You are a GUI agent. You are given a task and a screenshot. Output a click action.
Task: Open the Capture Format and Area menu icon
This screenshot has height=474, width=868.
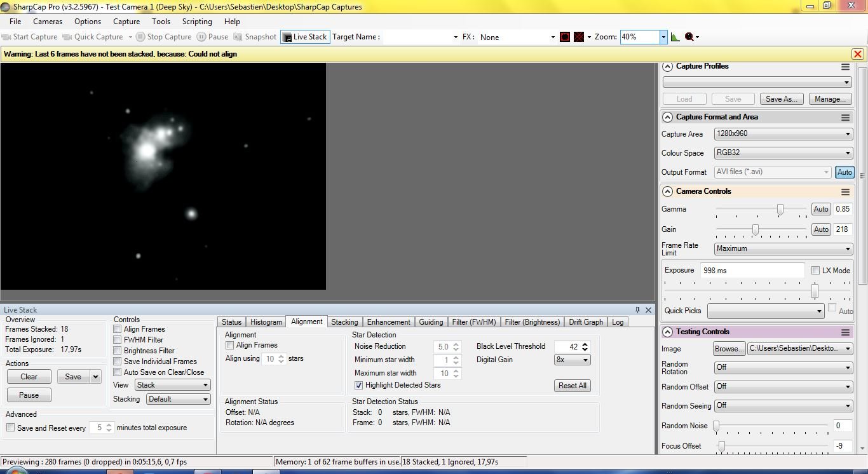pos(845,118)
